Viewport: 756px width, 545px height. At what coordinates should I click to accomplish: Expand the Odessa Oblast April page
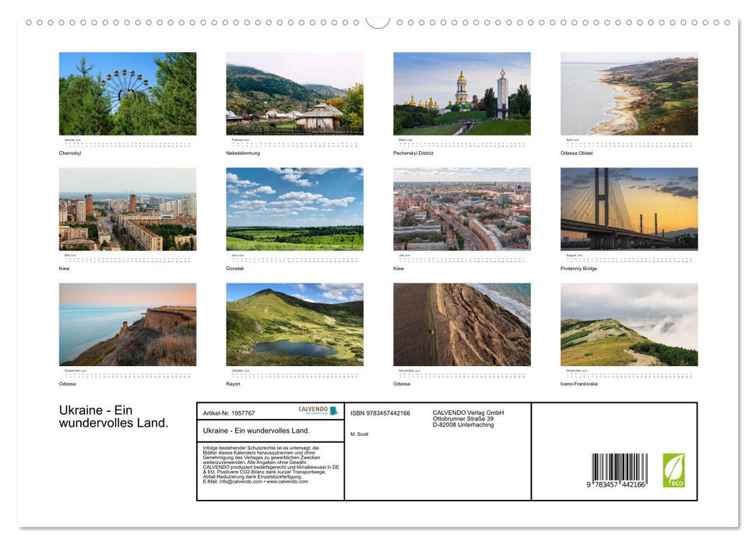(x=629, y=93)
